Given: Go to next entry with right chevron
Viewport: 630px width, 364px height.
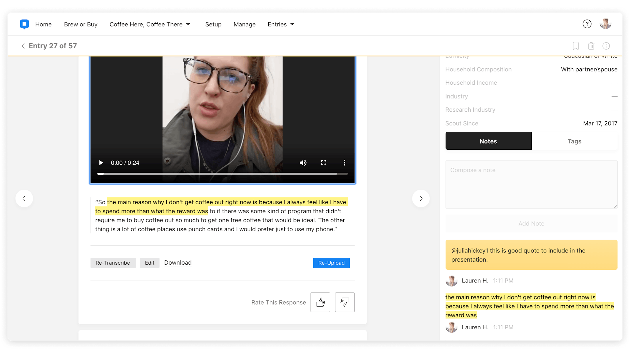Looking at the screenshot, I should point(421,198).
